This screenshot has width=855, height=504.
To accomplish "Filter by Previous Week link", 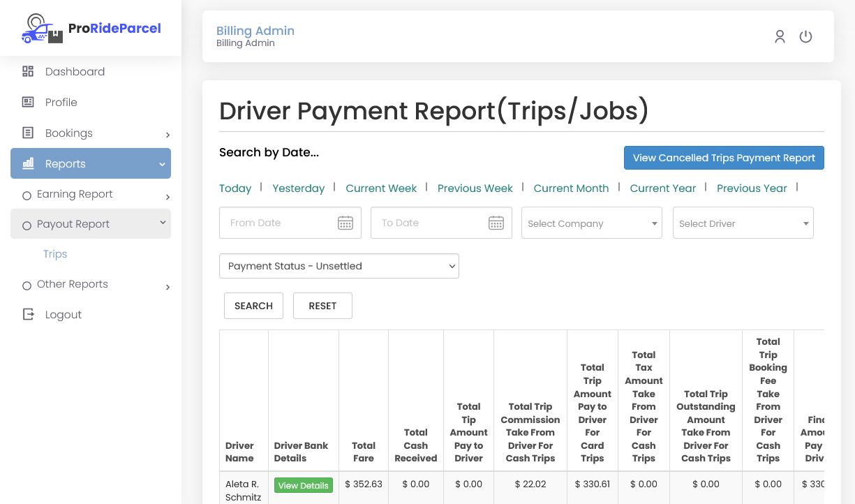I will (x=475, y=188).
